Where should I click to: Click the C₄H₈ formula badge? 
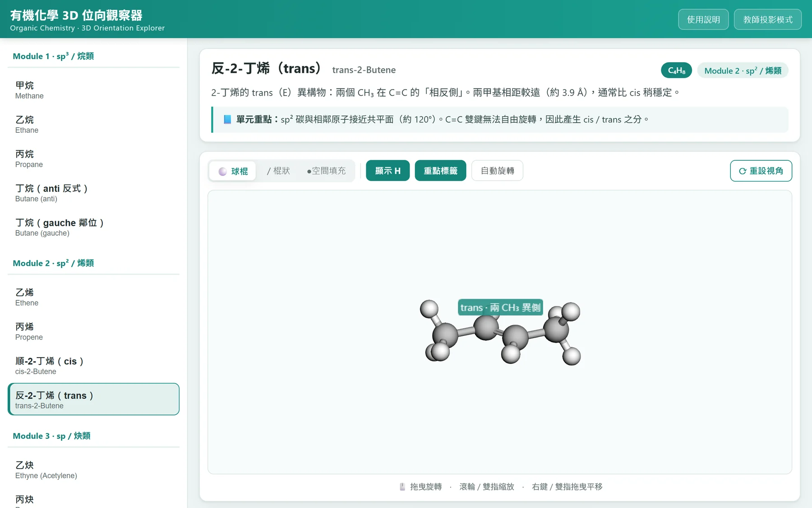point(676,70)
